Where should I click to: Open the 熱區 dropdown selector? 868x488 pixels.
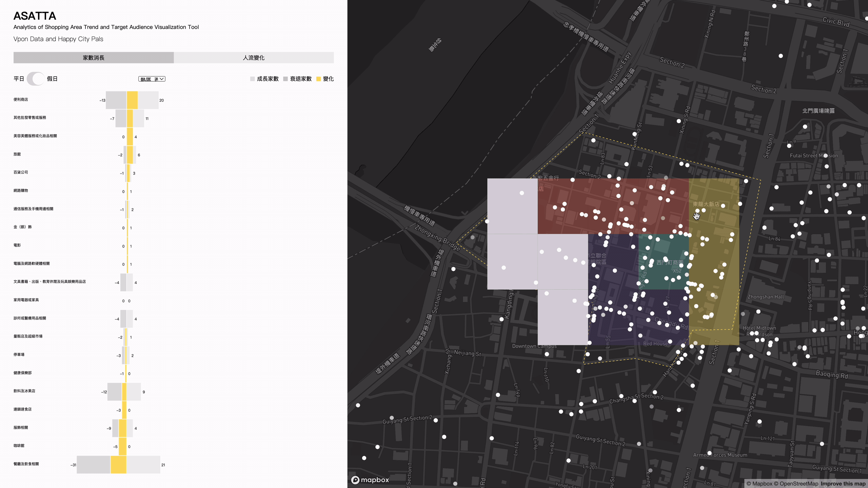click(152, 79)
